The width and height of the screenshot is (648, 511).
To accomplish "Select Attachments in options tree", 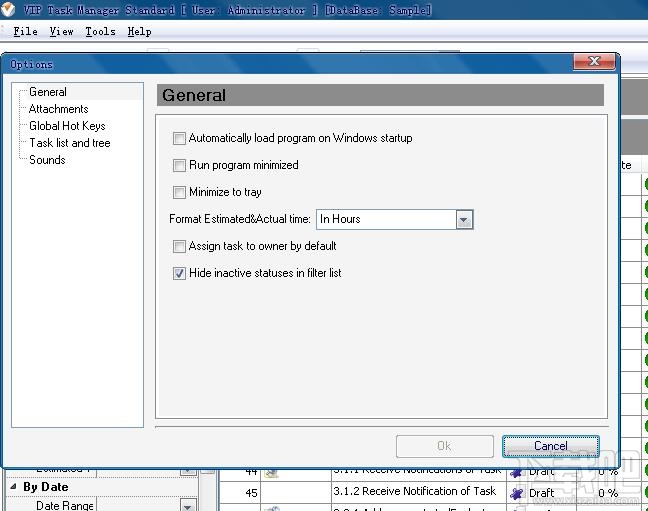I will click(x=58, y=109).
